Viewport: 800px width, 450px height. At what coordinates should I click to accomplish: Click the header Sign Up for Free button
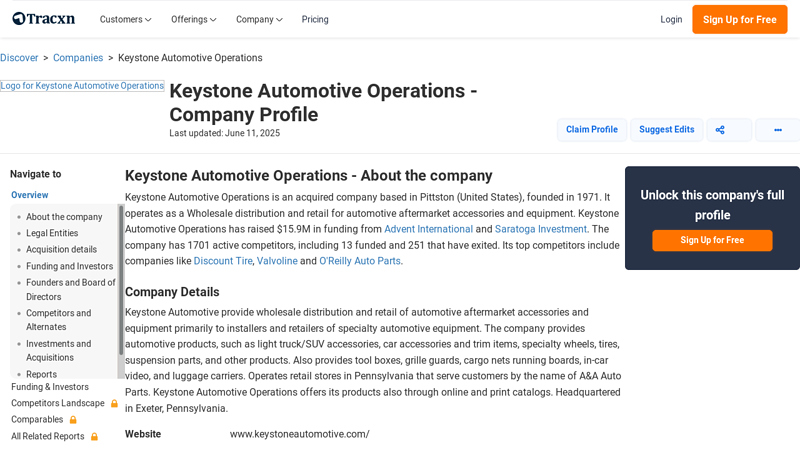739,19
